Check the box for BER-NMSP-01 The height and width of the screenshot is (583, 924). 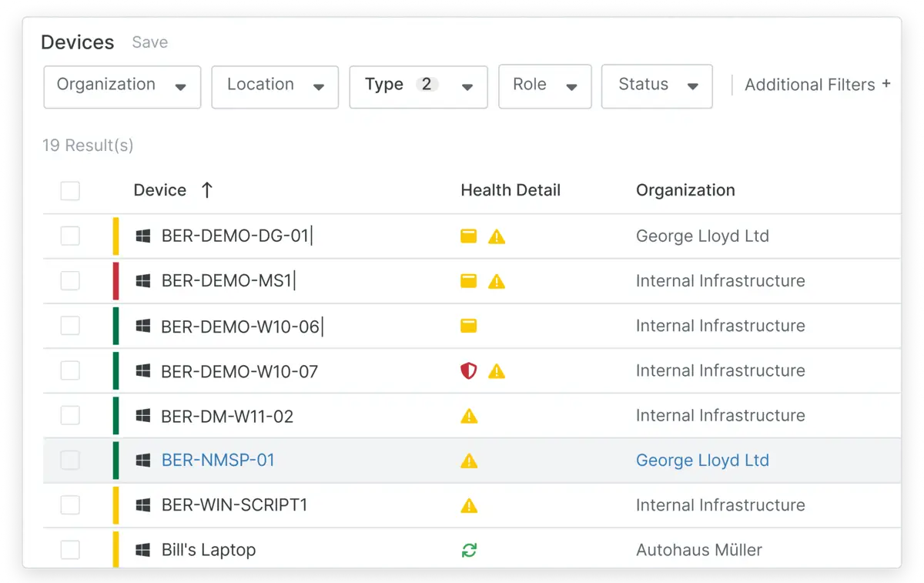tap(70, 460)
